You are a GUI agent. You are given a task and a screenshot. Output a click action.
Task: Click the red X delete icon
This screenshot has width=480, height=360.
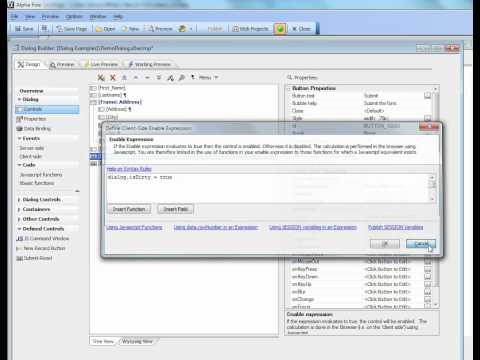[113, 78]
